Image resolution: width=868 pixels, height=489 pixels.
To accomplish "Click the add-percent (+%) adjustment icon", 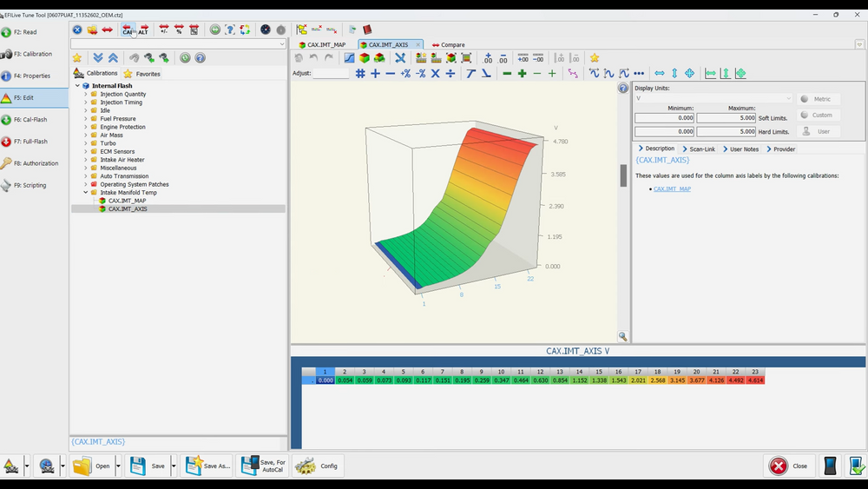I will click(405, 74).
